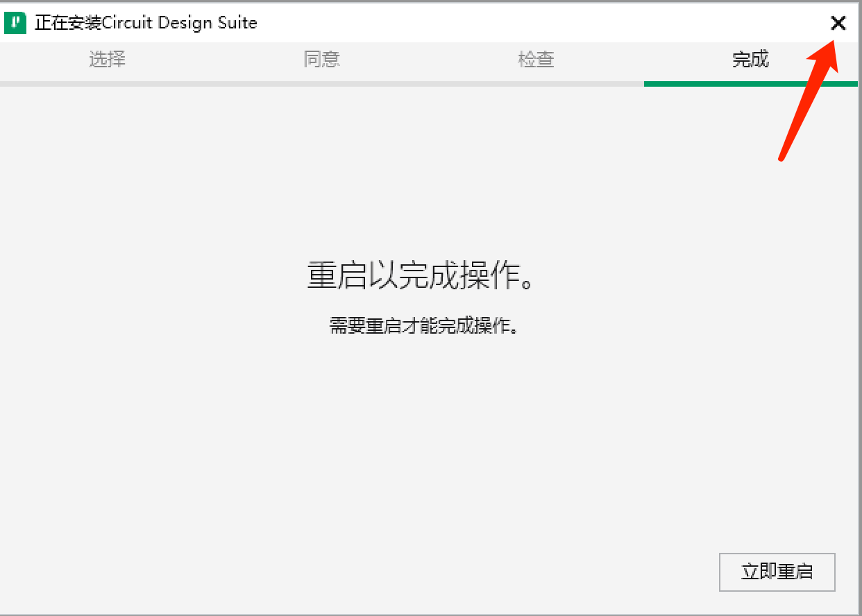Click the step bar above the content area
The height and width of the screenshot is (616, 862).
(430, 62)
